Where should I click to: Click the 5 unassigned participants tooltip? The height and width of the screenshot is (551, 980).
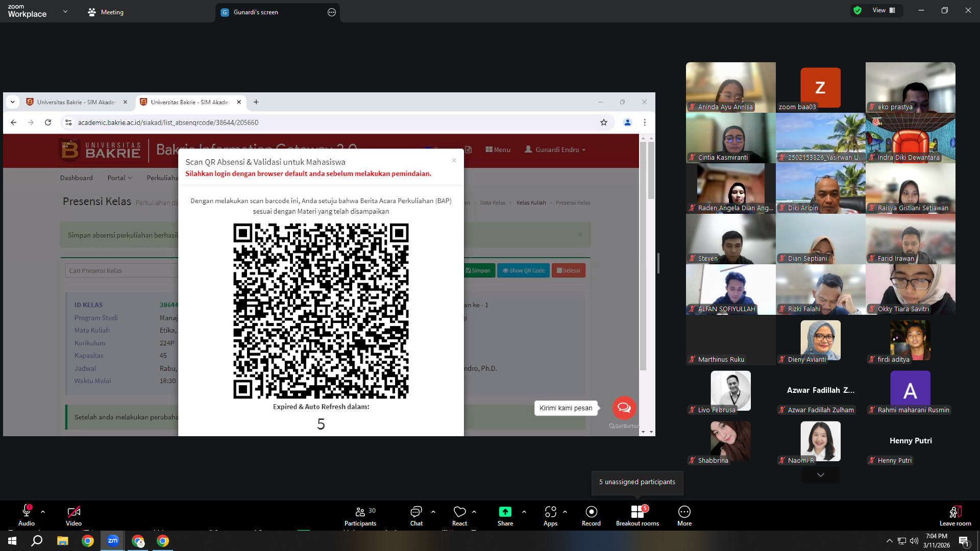point(637,482)
